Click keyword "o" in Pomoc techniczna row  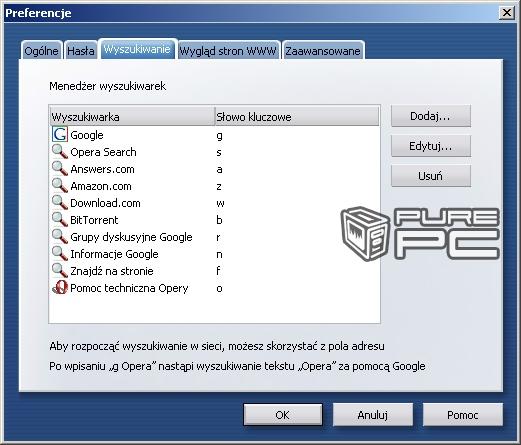(x=219, y=288)
